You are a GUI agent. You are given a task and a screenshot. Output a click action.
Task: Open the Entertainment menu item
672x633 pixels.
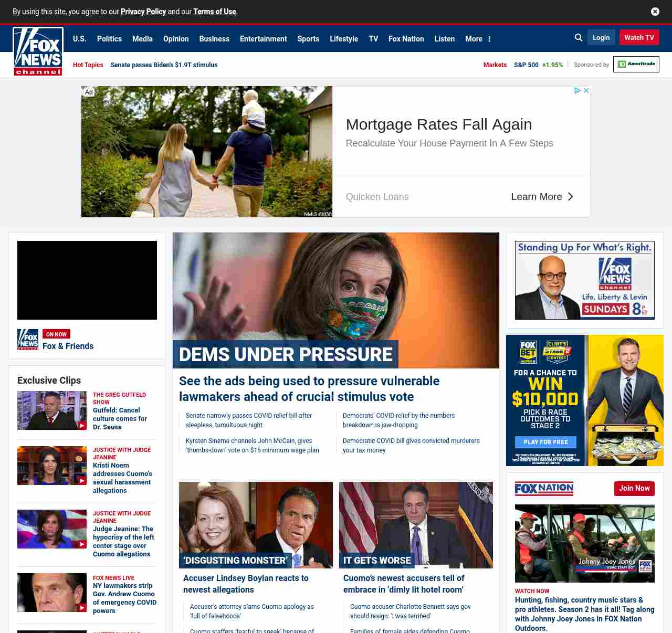click(x=263, y=39)
